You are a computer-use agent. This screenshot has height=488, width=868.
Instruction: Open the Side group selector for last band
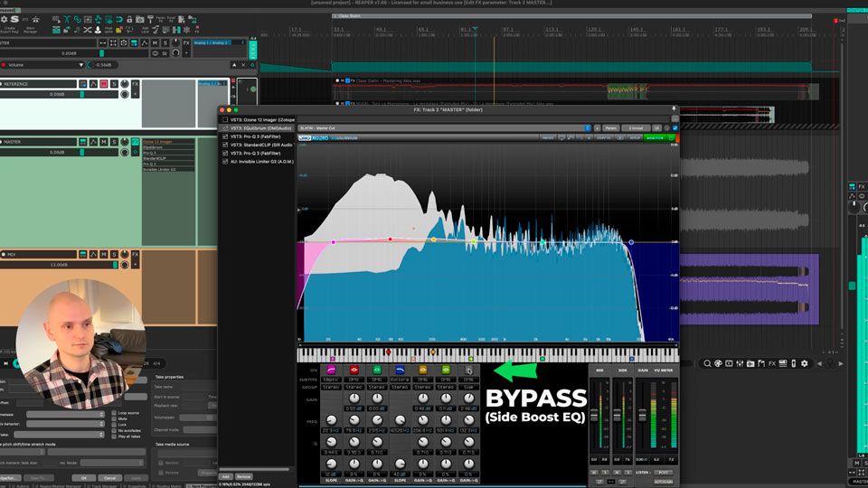click(468, 386)
